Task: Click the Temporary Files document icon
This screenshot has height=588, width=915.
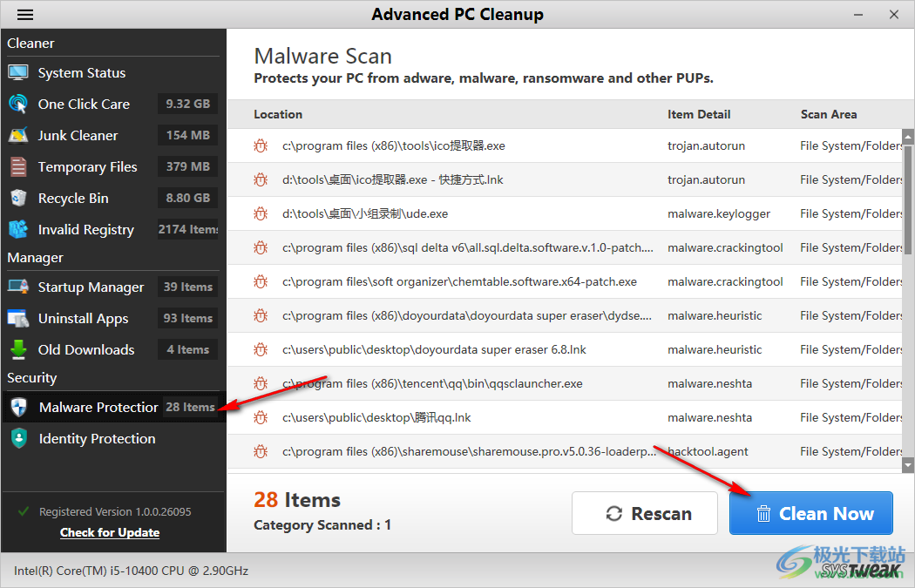Action: pyautogui.click(x=18, y=167)
